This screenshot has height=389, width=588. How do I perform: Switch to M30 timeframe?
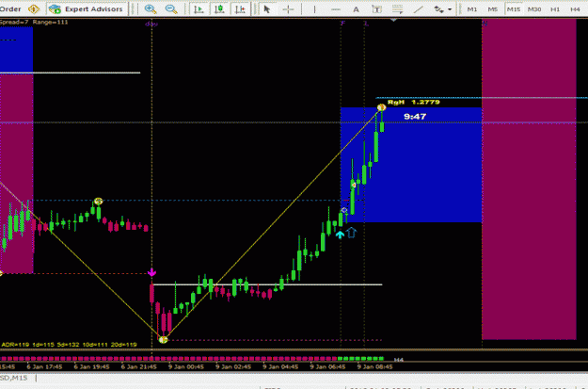coord(534,9)
